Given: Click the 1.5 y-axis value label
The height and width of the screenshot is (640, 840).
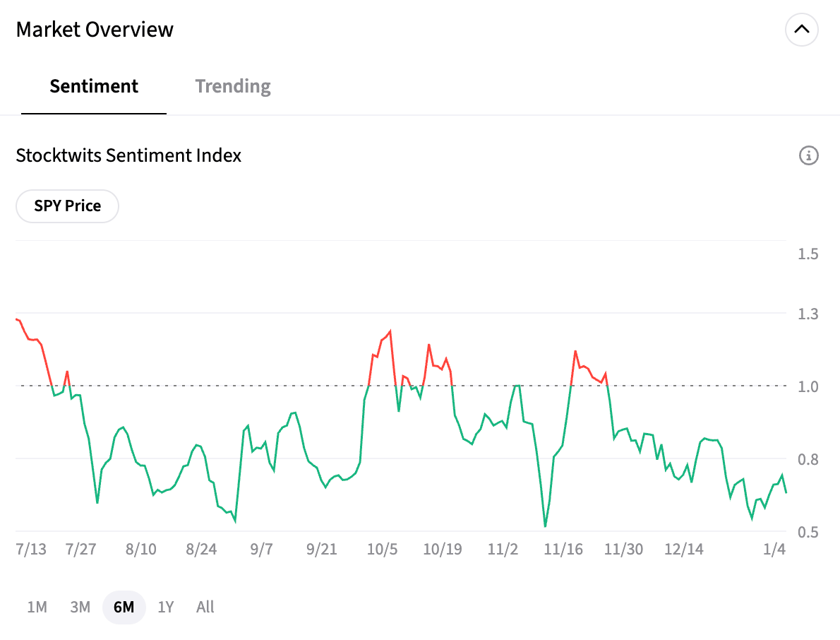Looking at the screenshot, I should coord(808,254).
